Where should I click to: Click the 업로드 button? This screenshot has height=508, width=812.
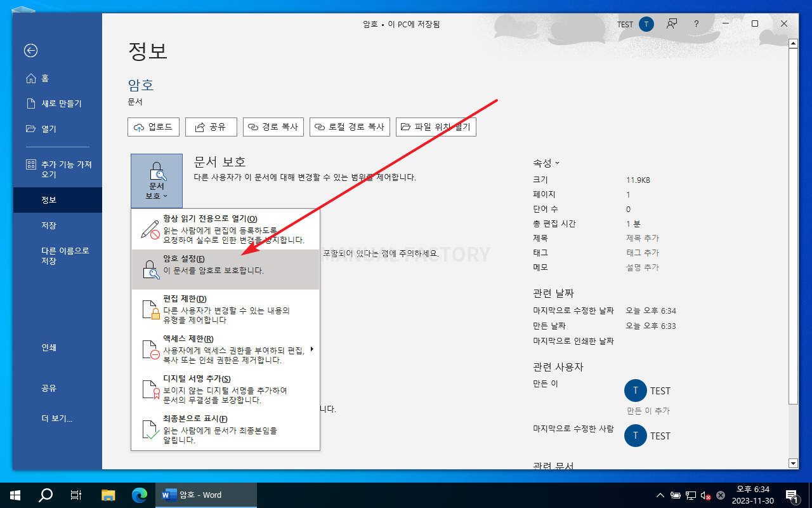pyautogui.click(x=154, y=127)
